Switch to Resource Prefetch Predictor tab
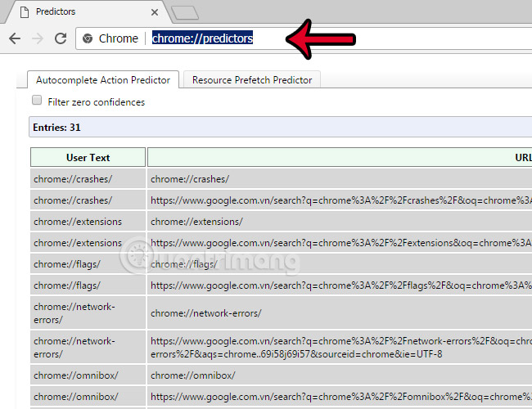 (252, 79)
